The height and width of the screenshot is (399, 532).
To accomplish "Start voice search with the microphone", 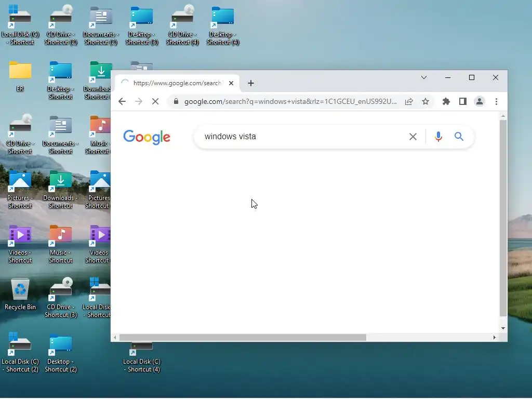I will [438, 137].
